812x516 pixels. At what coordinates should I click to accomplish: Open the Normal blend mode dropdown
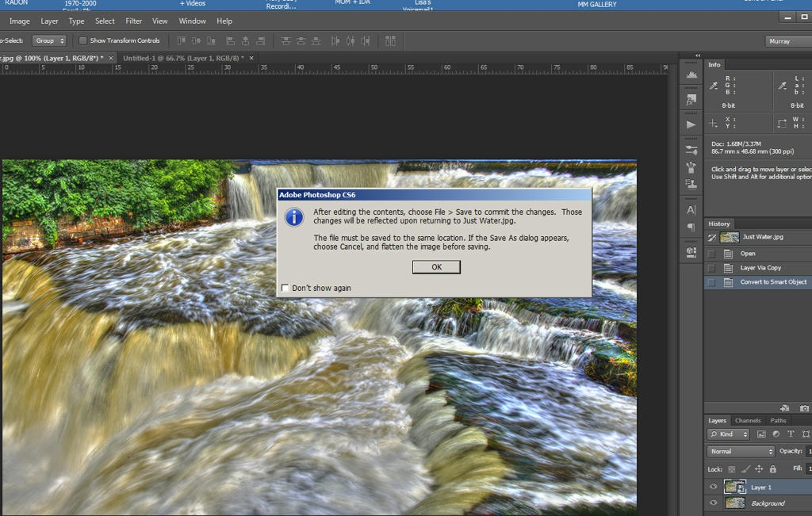tap(741, 451)
